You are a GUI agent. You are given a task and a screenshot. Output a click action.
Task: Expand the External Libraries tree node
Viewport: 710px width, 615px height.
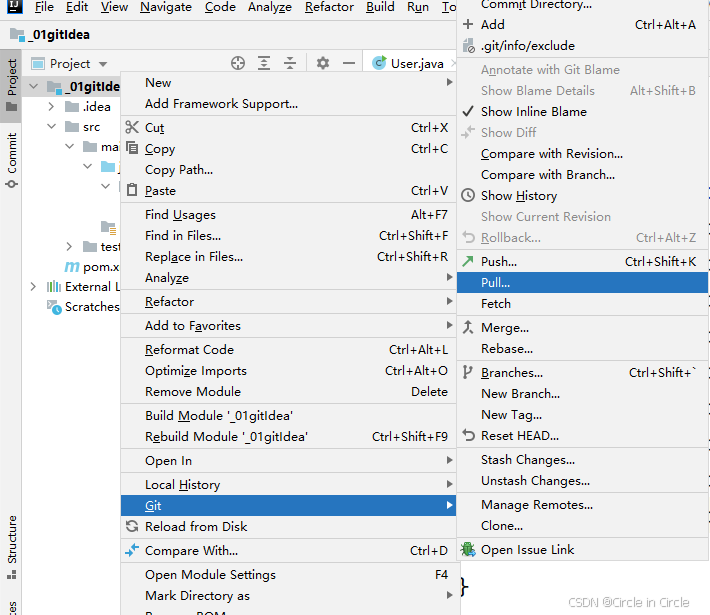pyautogui.click(x=33, y=287)
